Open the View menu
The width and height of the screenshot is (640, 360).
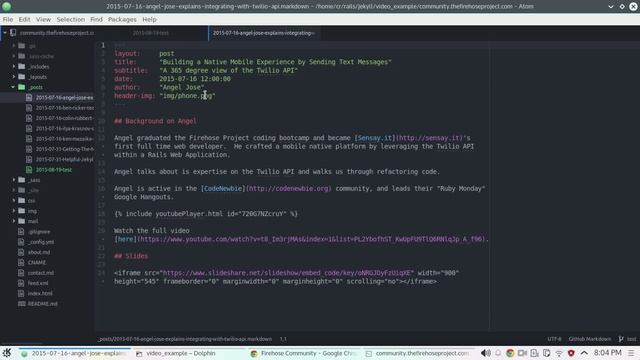pos(43,19)
